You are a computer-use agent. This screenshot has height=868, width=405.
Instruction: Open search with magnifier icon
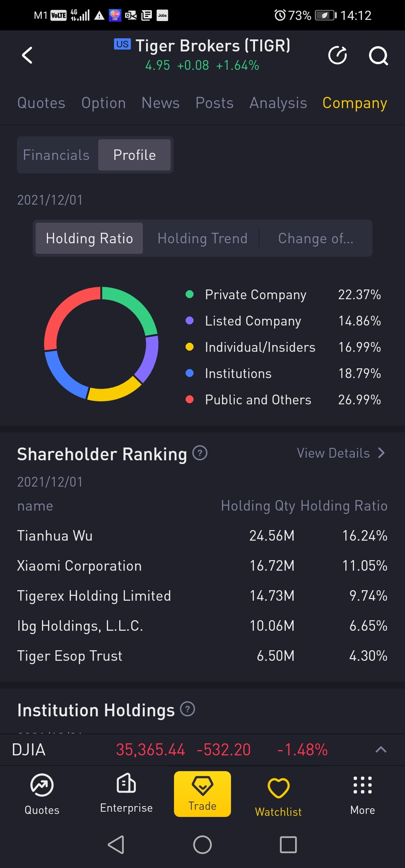pos(378,56)
